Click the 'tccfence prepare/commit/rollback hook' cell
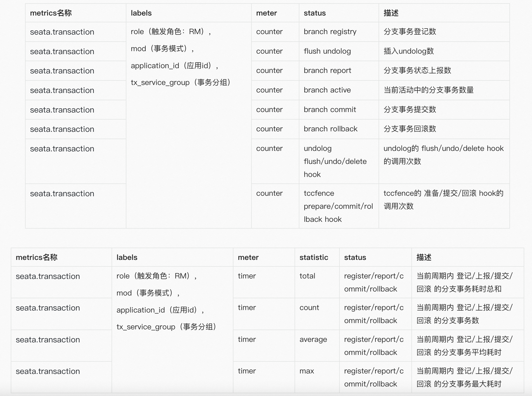The image size is (532, 396). pyautogui.click(x=338, y=206)
